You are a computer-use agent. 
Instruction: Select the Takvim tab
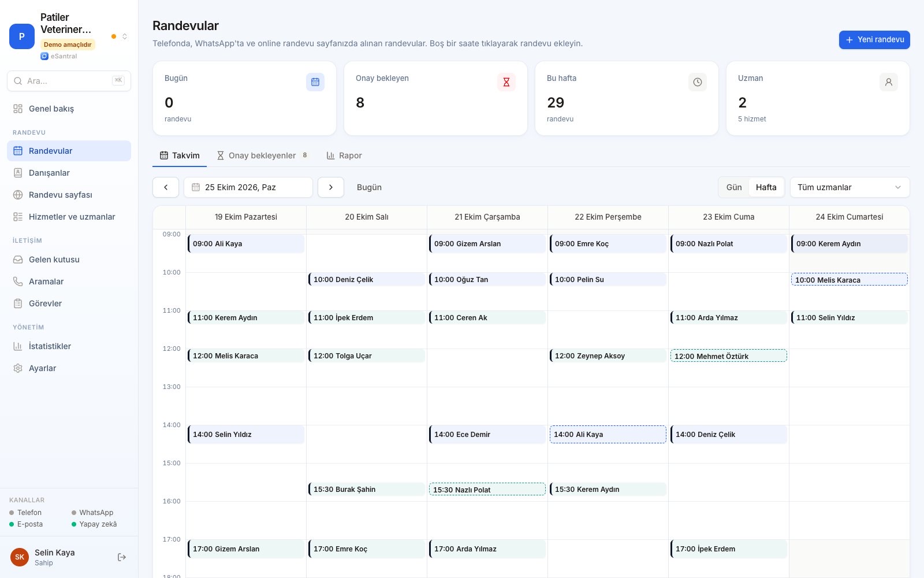(180, 155)
